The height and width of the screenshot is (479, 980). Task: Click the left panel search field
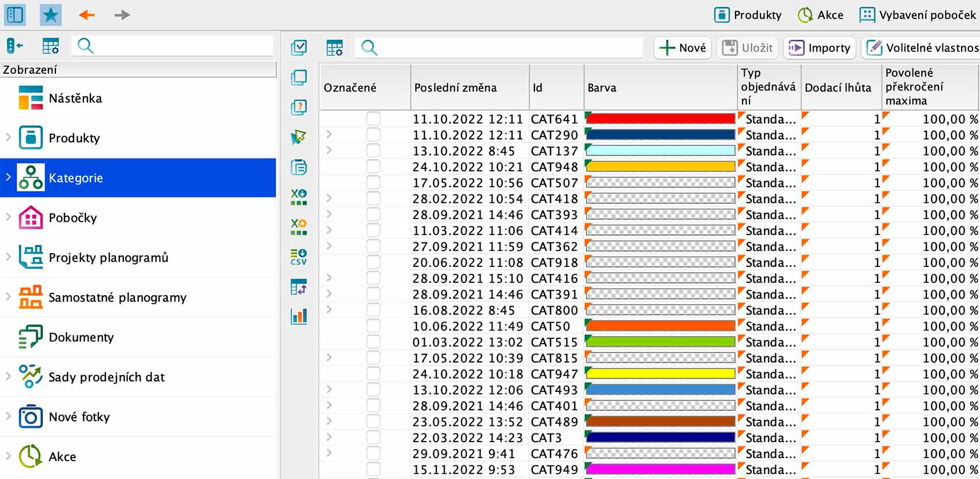[173, 46]
